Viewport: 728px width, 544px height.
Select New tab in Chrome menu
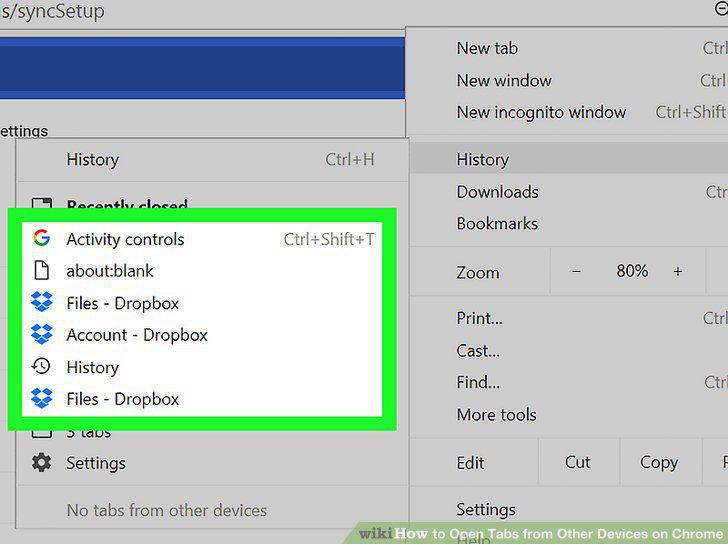coord(569,48)
